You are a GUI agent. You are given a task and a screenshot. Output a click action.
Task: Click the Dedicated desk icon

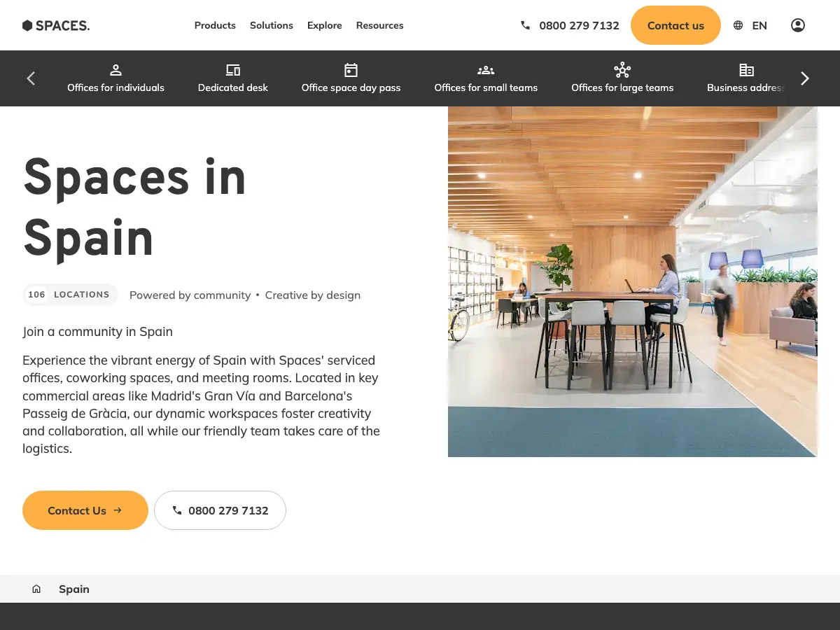coord(233,70)
